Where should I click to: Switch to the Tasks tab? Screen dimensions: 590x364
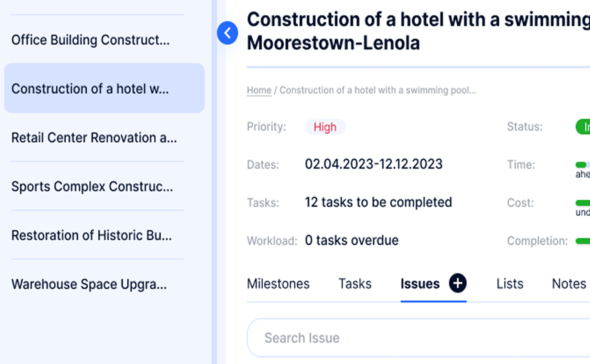(x=355, y=284)
